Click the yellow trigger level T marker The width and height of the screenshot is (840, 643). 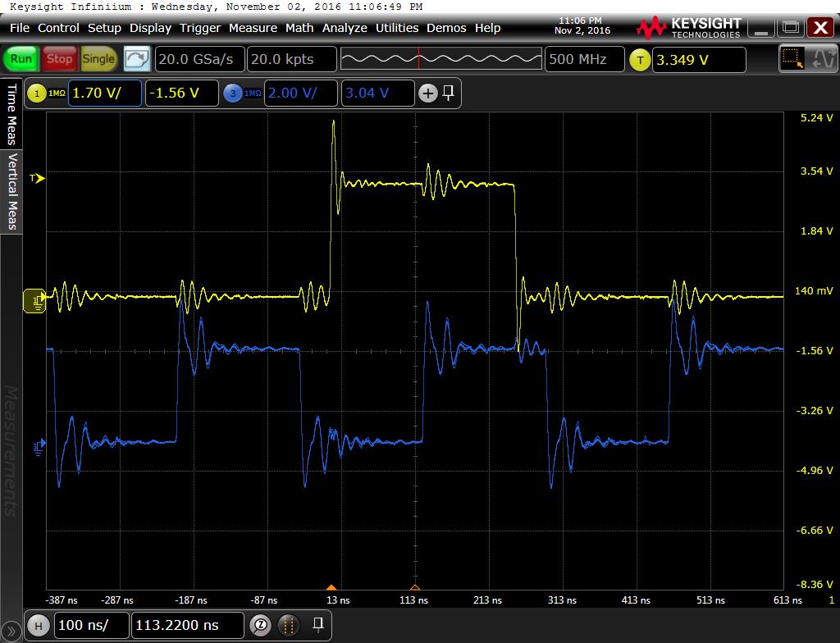tap(37, 179)
